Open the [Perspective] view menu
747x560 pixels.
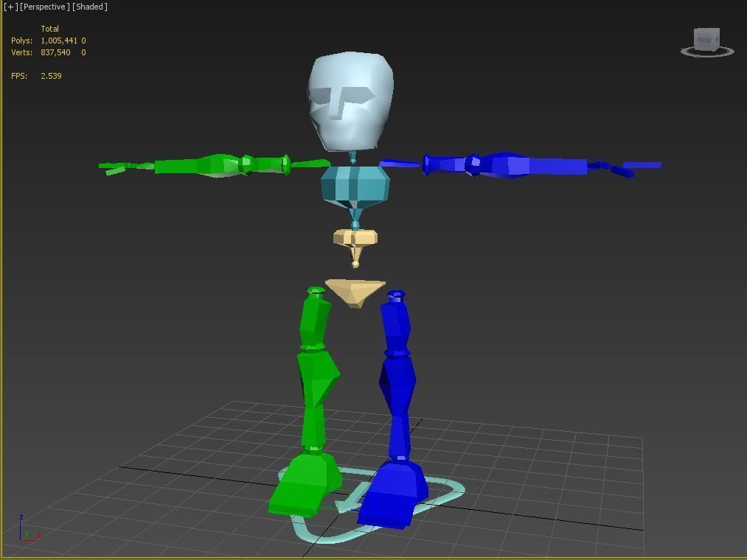tap(45, 7)
